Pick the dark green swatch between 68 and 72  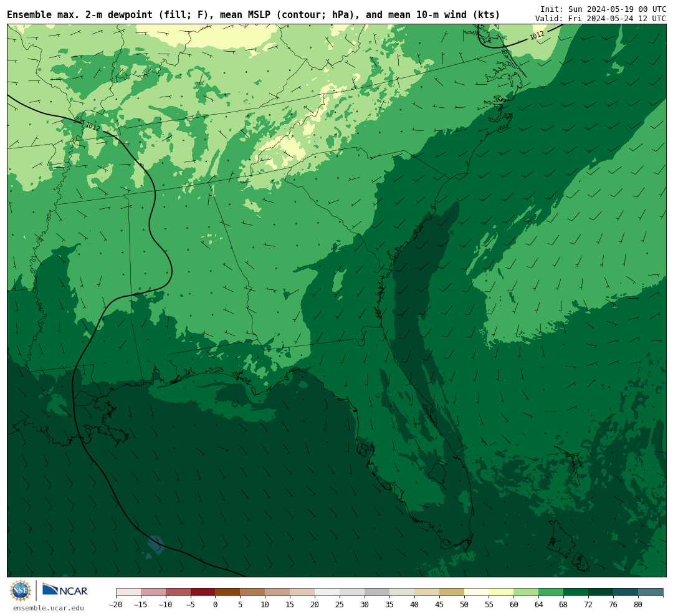click(576, 592)
